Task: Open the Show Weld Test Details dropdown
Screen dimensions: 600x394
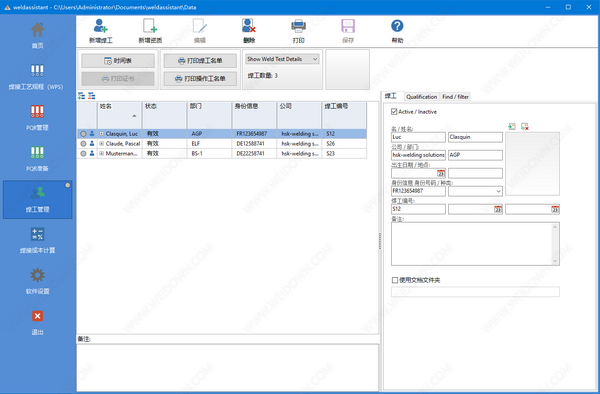Action: click(x=282, y=59)
